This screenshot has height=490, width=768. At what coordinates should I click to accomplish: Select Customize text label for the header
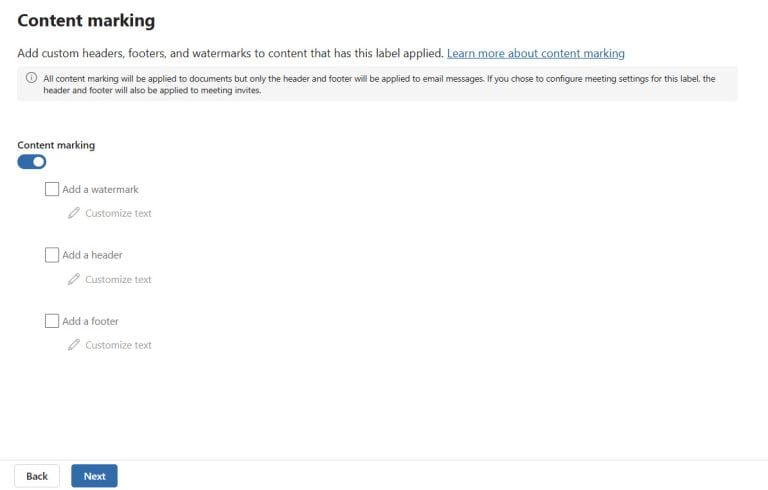coord(118,279)
